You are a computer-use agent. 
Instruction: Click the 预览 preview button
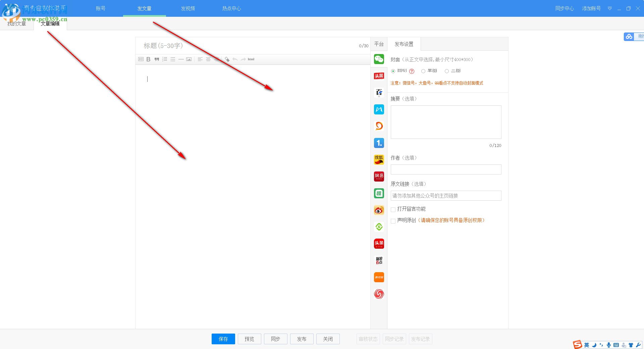pos(250,339)
